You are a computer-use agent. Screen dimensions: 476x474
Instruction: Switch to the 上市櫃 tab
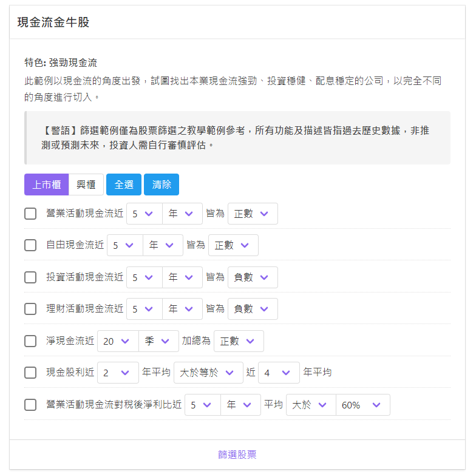coord(46,185)
